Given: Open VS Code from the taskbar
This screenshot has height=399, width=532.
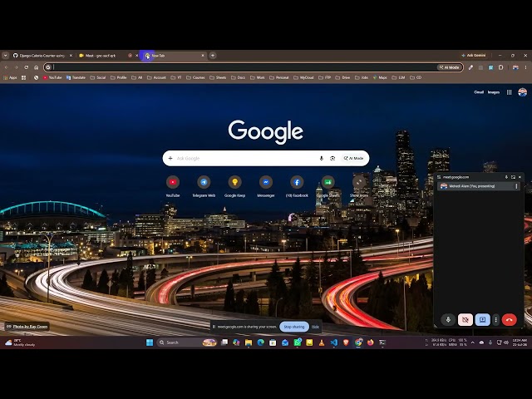Looking at the screenshot, I should click(334, 342).
